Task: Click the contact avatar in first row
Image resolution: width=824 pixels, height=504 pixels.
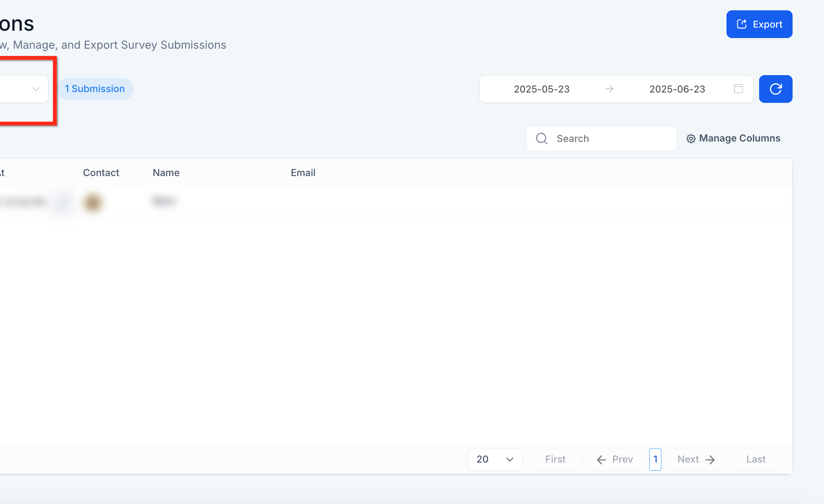Action: tap(92, 202)
